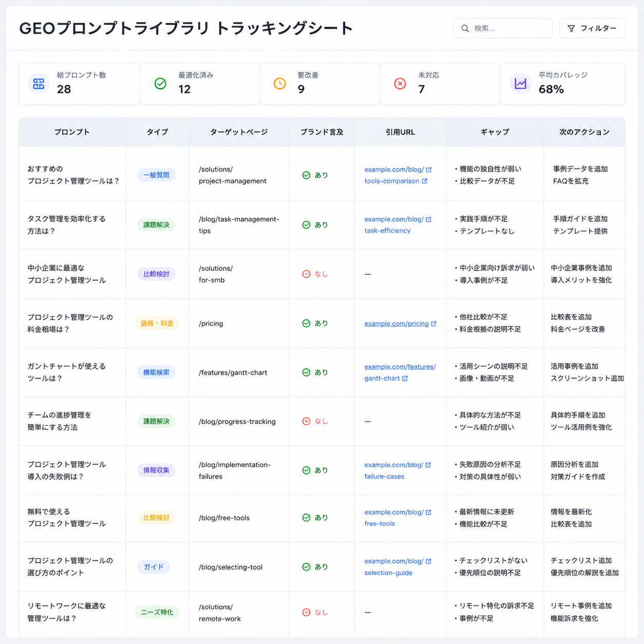Click あり check icon in 選び方のポイント row
This screenshot has width=644, height=644.
pyautogui.click(x=306, y=567)
